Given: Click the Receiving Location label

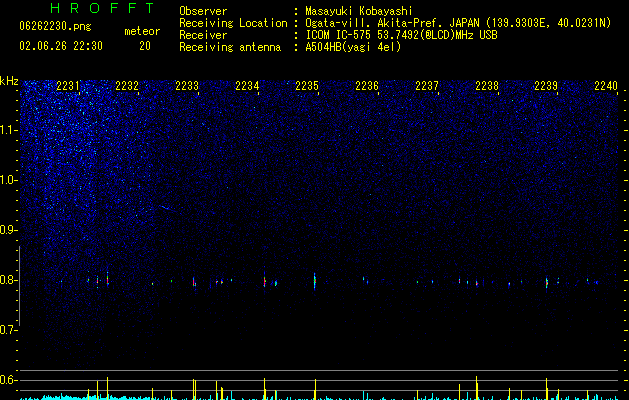Looking at the screenshot, I should pyautogui.click(x=233, y=23).
